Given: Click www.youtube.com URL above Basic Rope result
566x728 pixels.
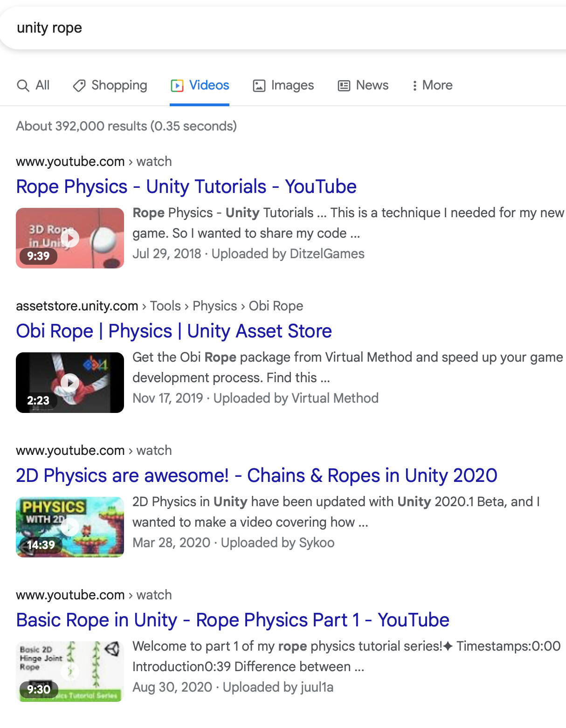Looking at the screenshot, I should point(94,595).
